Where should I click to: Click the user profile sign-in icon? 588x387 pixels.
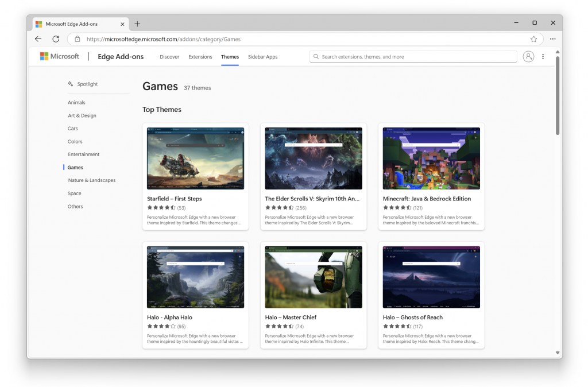(528, 56)
